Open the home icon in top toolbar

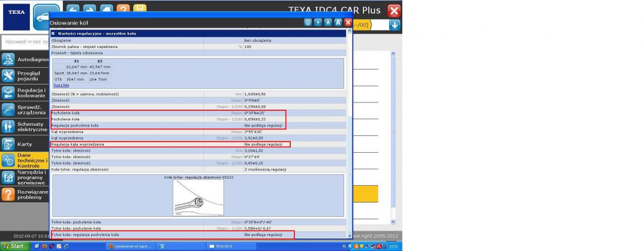point(106,9)
